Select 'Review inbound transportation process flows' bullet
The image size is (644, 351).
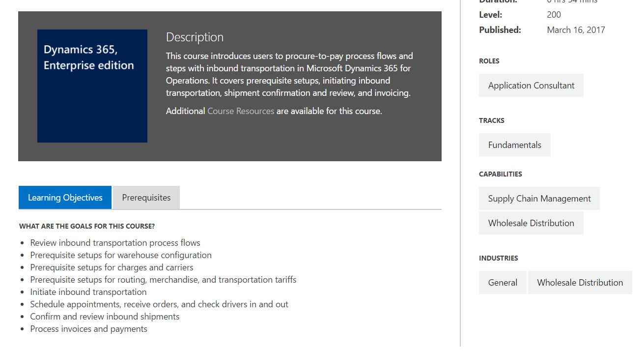[115, 243]
